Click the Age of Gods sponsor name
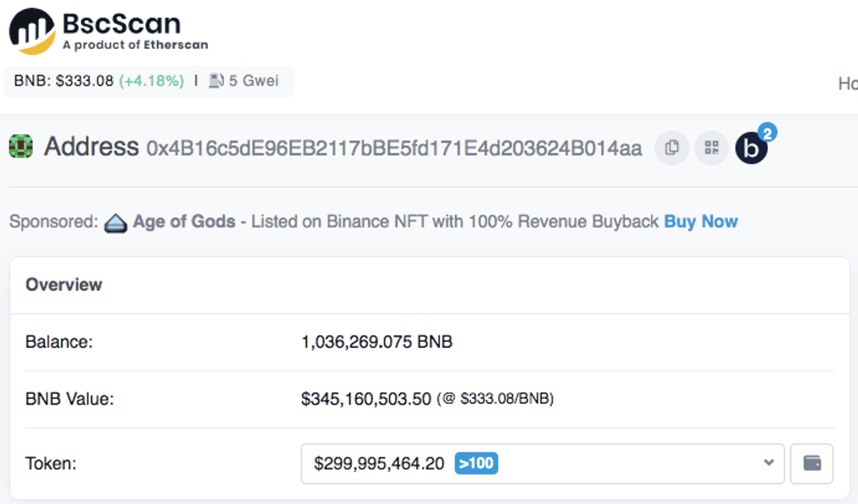Image resolution: width=858 pixels, height=504 pixels. tap(184, 222)
